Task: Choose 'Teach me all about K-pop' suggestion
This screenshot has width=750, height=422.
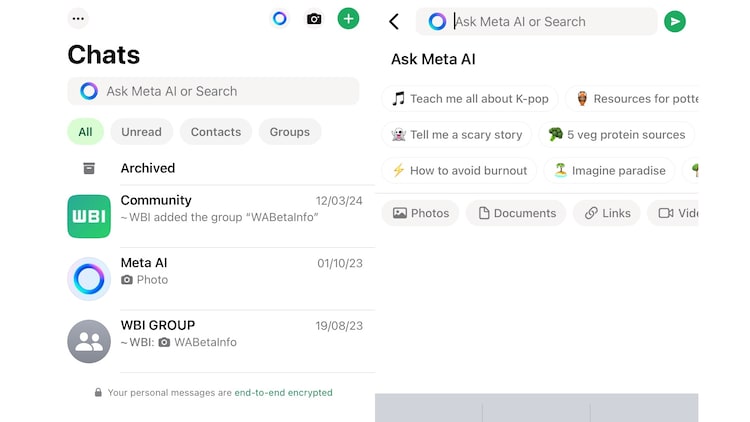Action: (x=468, y=99)
